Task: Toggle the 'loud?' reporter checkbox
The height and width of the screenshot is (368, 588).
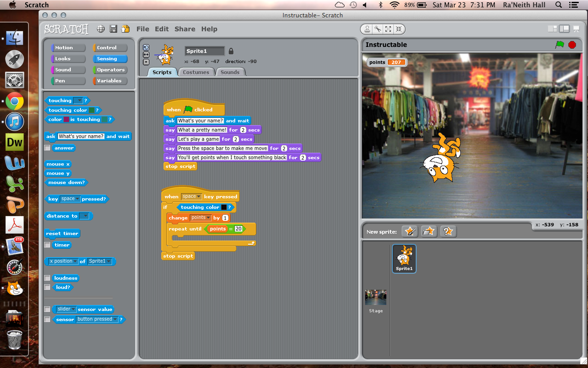Action: pos(47,287)
